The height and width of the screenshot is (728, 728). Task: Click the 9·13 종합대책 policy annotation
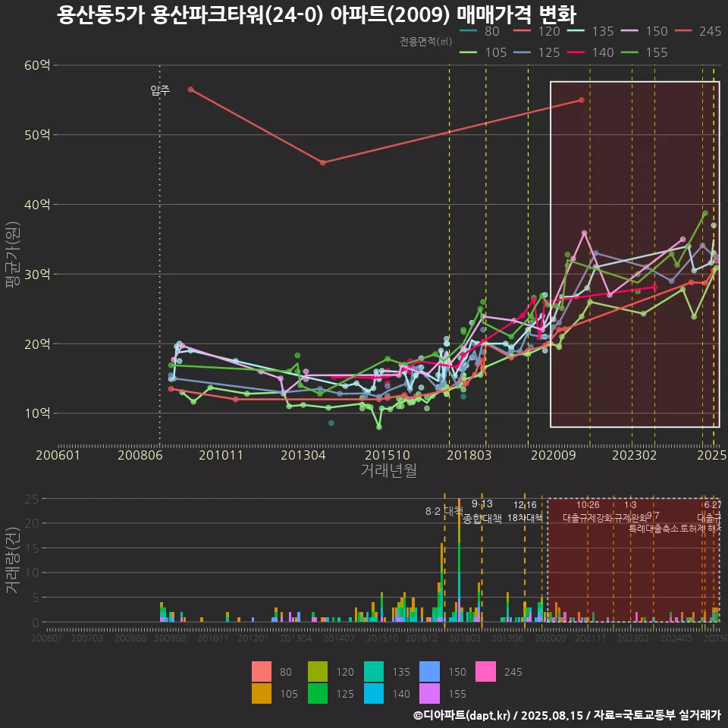pyautogui.click(x=482, y=511)
